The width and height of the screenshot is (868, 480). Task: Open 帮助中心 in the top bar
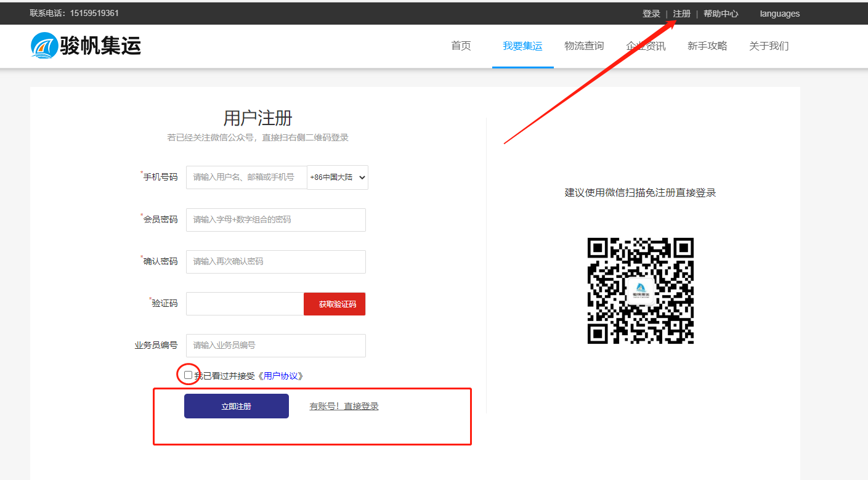tap(721, 14)
